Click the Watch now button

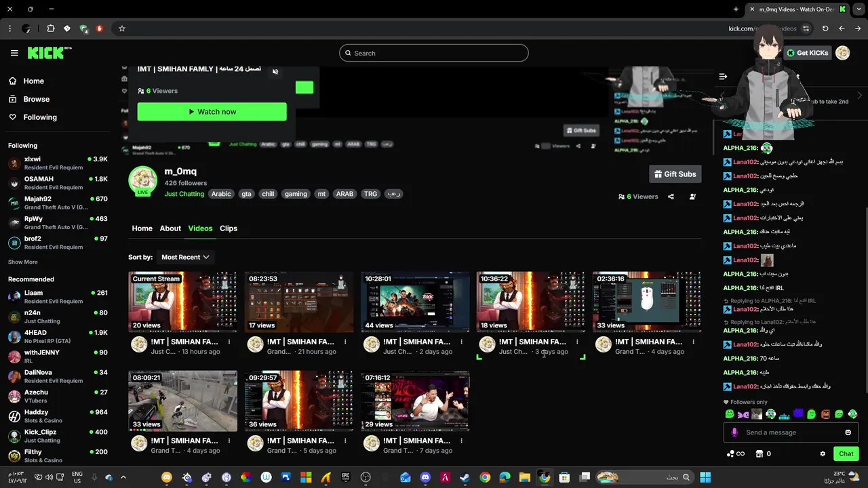click(x=212, y=112)
